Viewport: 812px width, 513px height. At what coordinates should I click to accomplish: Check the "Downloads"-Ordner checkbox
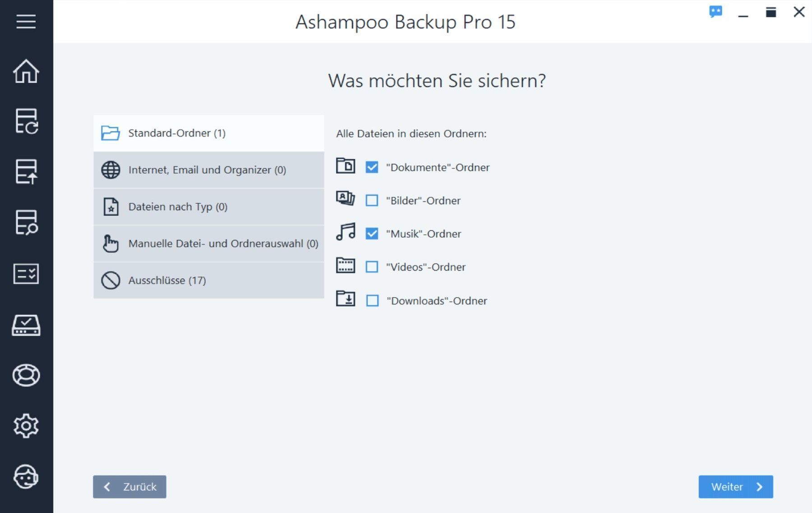(372, 301)
